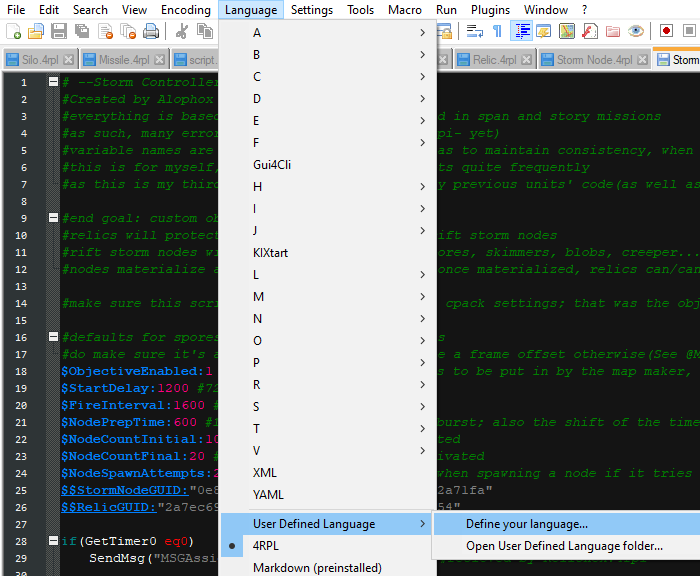This screenshot has height=576, width=700.
Task: Click the New file toolbar icon
Action: (x=14, y=32)
